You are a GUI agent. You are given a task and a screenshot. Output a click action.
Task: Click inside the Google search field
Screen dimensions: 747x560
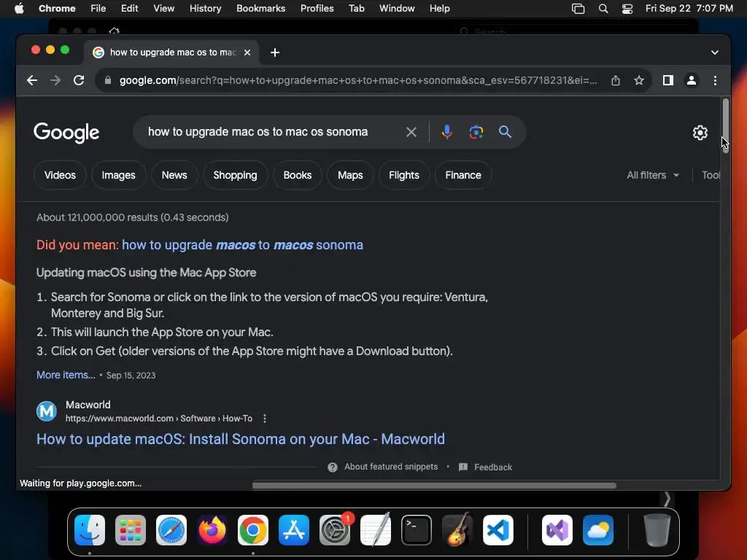(x=271, y=132)
